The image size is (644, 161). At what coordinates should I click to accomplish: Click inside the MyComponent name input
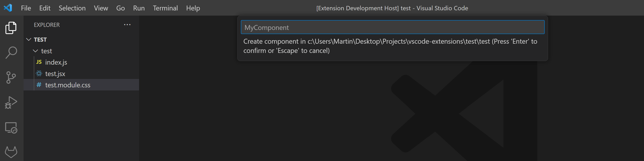tap(392, 27)
